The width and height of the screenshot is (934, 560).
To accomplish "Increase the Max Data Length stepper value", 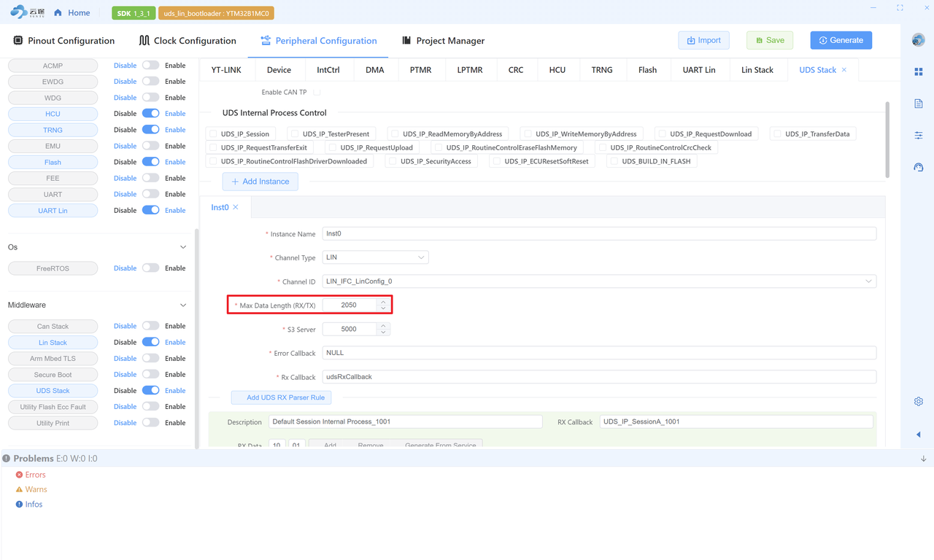I will pyautogui.click(x=383, y=302).
